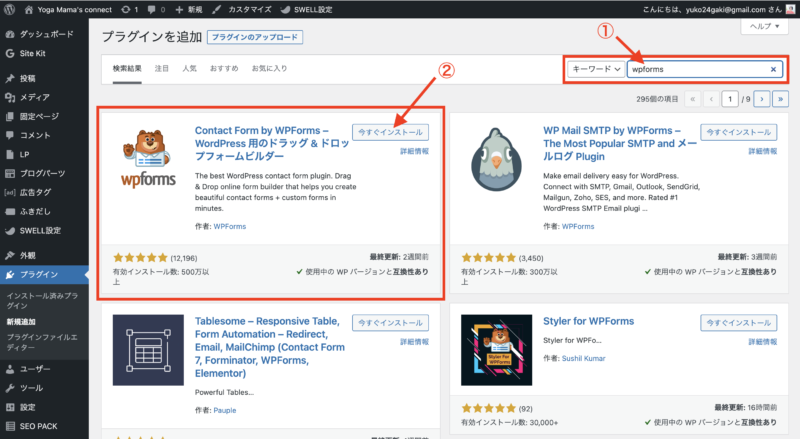800x439 pixels.
Task: Click the 新規 add-new item in admin bar
Action: point(188,10)
